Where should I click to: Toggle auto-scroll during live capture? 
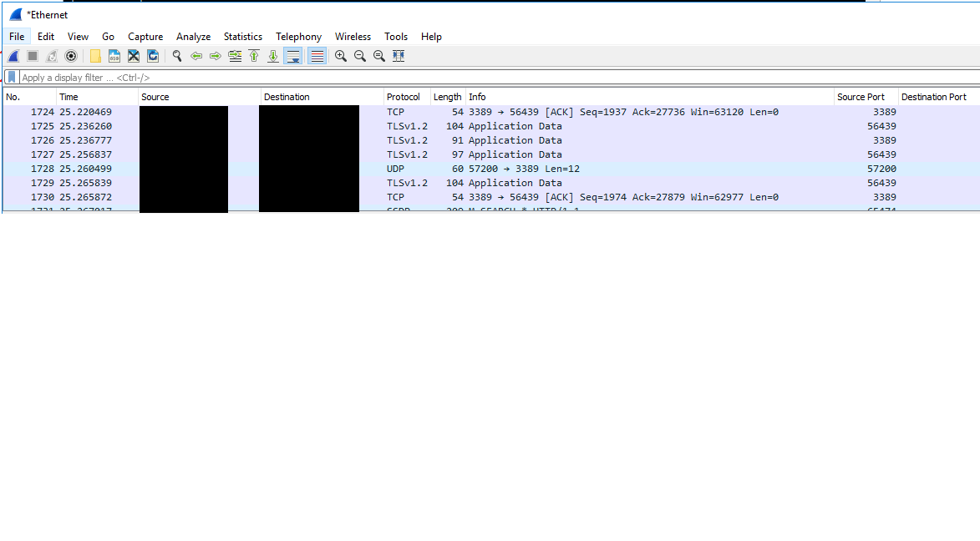pyautogui.click(x=292, y=56)
